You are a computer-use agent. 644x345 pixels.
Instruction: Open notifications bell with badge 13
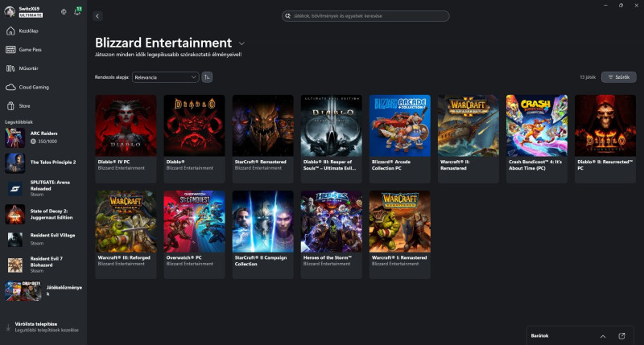[x=77, y=11]
